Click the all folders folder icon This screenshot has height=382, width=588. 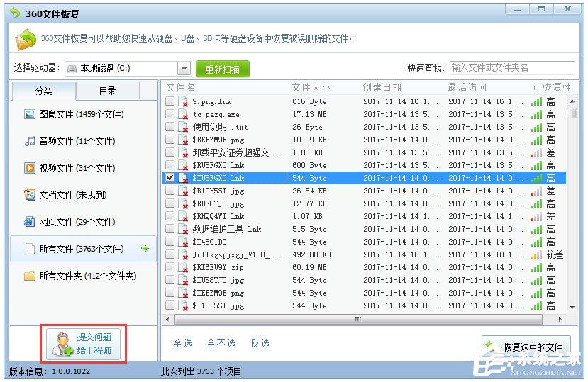[30, 276]
